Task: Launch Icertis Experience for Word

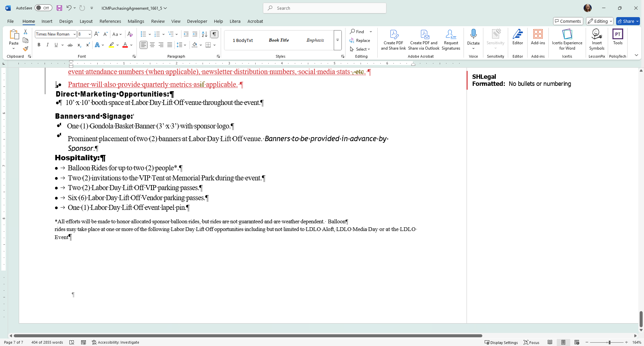Action: [567, 40]
